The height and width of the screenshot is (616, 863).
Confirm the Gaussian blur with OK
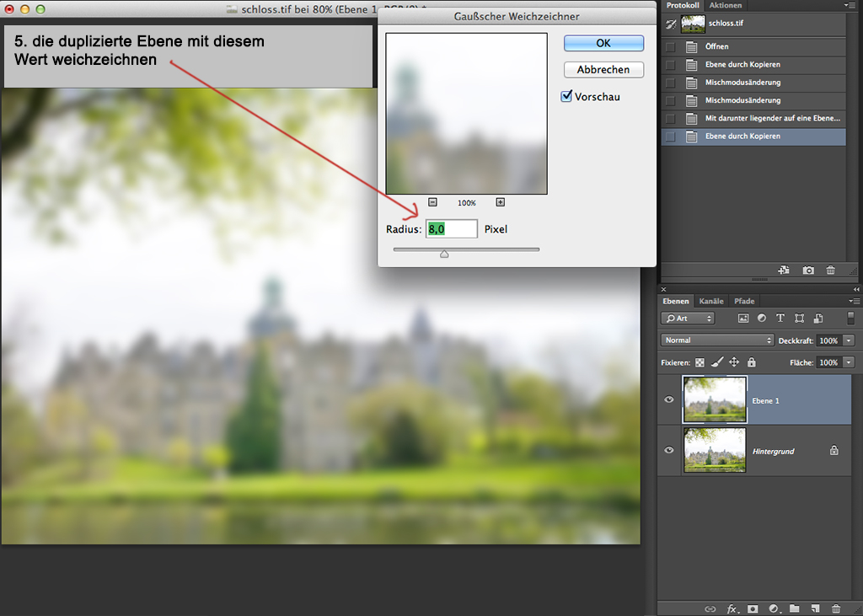point(603,43)
